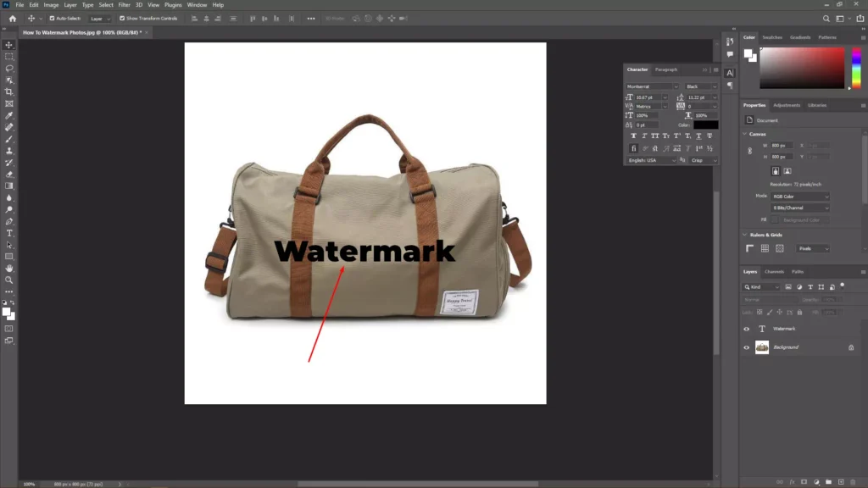Select the Background layer thumbnail
This screenshot has height=488, width=868.
(762, 347)
